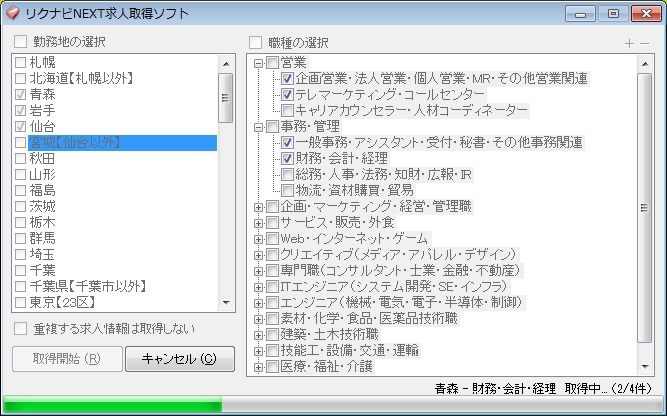Expand the サービス・販売・外食 node
The width and height of the screenshot is (667, 416).
(258, 223)
